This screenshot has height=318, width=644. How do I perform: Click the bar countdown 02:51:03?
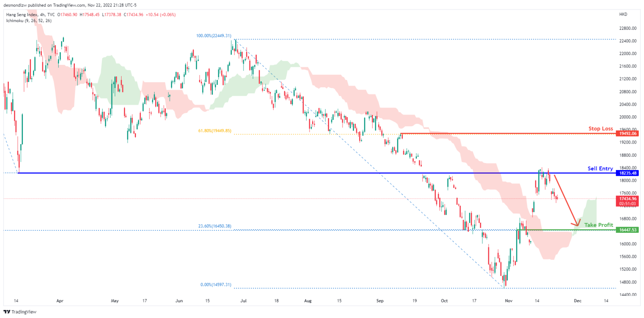coord(627,204)
